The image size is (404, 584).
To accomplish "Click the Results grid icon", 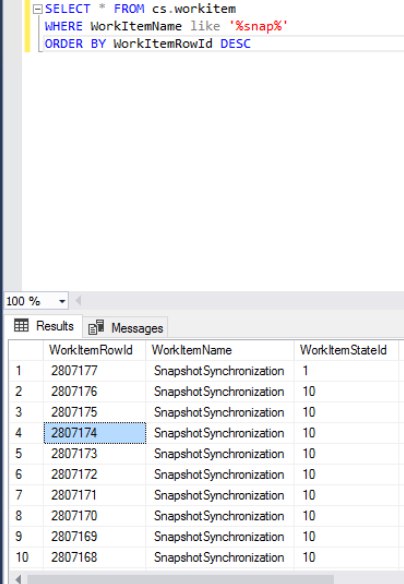I will click(21, 326).
